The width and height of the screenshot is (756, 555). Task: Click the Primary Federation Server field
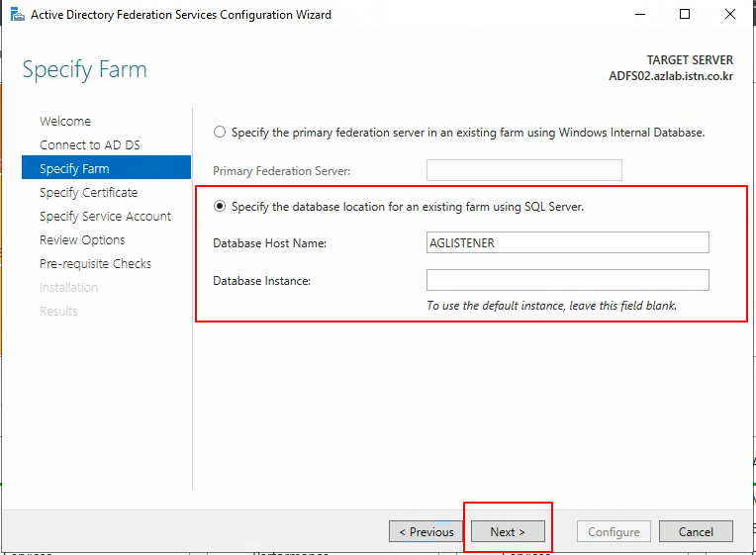point(524,170)
